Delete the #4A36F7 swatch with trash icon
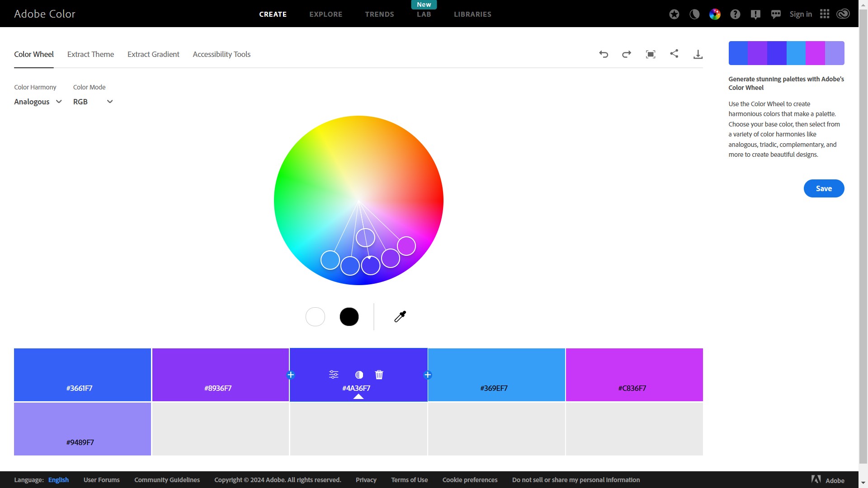 [x=379, y=375]
